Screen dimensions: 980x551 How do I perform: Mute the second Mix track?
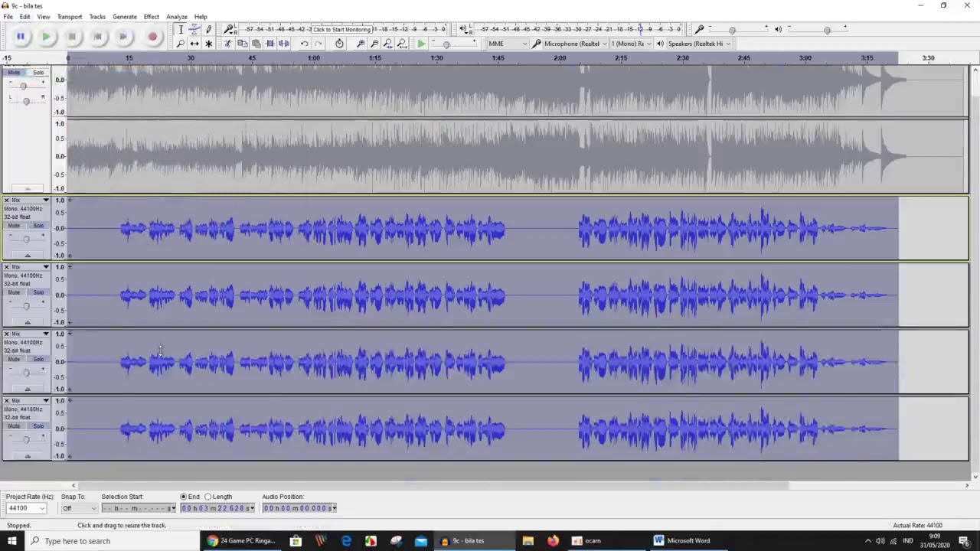pyautogui.click(x=15, y=292)
